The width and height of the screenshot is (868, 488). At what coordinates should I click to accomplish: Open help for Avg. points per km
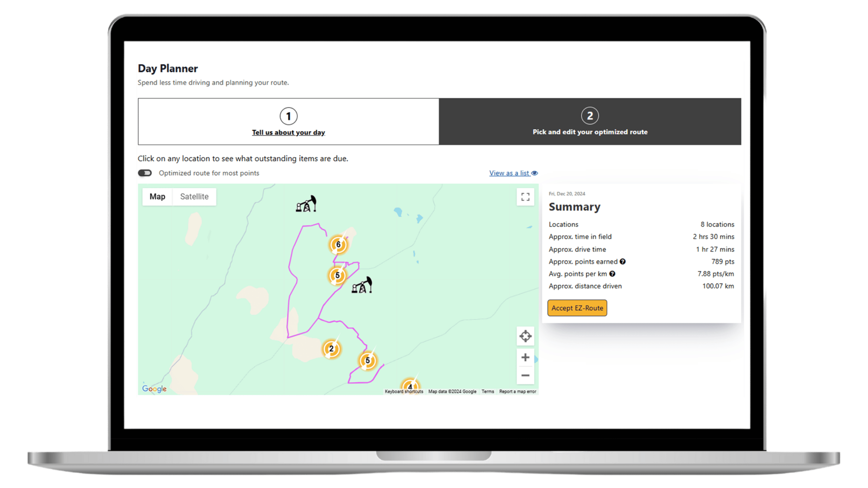tap(612, 274)
